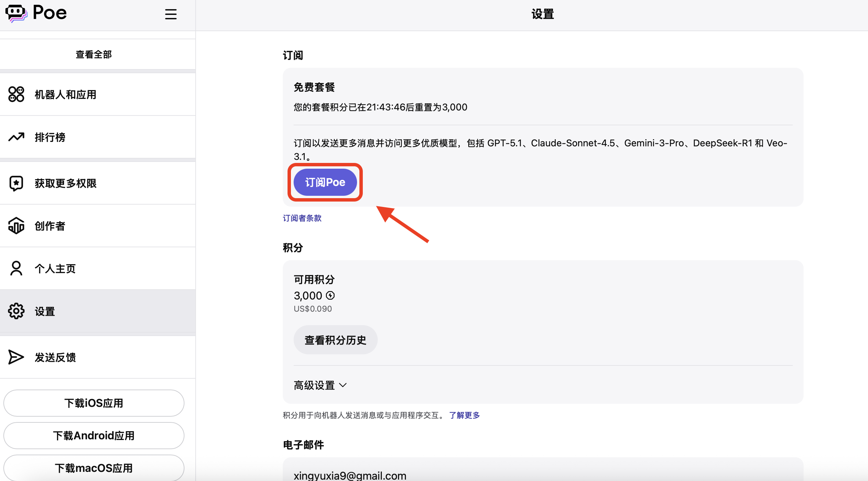Click the email address field
Viewport: 868px width, 481px height.
pyautogui.click(x=349, y=475)
